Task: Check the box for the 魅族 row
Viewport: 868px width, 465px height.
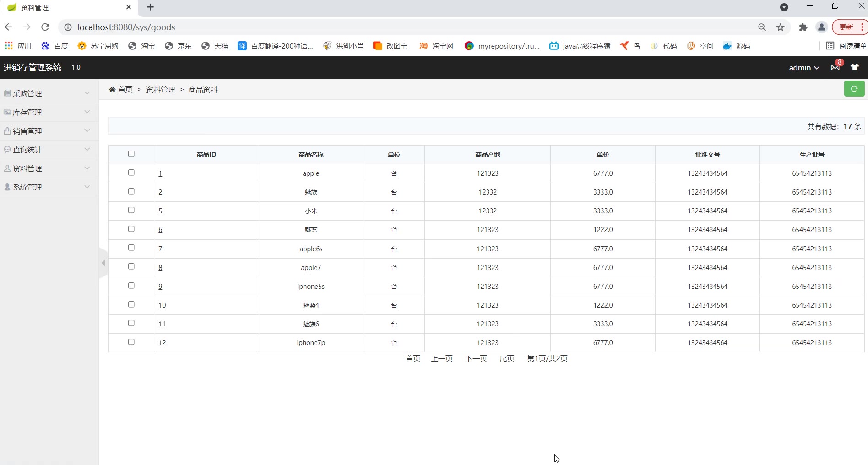Action: coord(131,191)
